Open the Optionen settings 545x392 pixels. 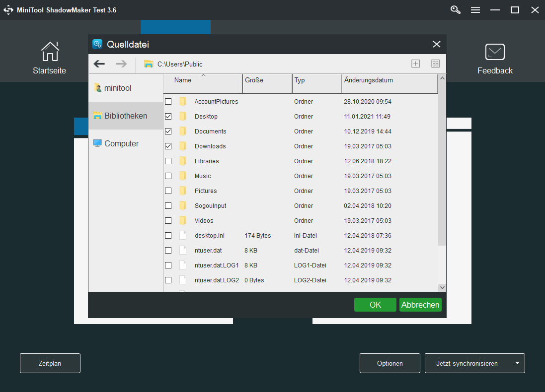coord(389,363)
